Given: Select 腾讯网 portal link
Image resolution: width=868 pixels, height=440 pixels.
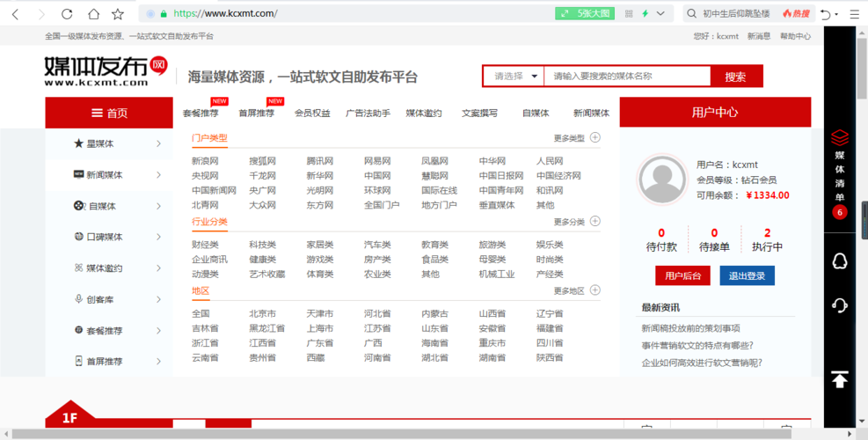Looking at the screenshot, I should pyautogui.click(x=320, y=161).
